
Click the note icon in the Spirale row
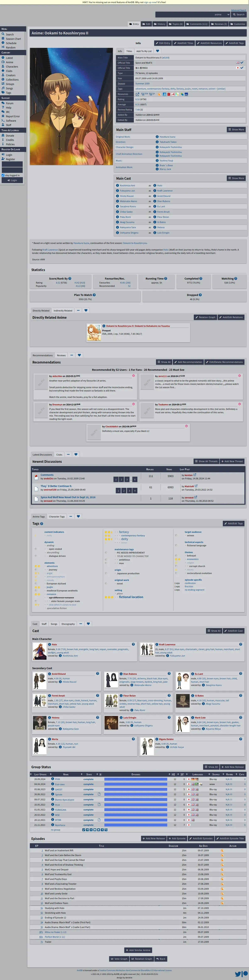tap(99, 794)
